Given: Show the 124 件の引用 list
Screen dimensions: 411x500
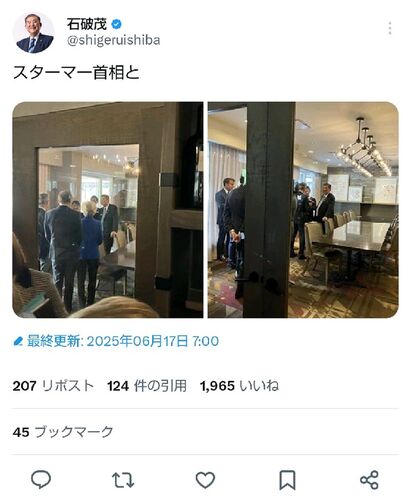Looking at the screenshot, I should coord(147,386).
